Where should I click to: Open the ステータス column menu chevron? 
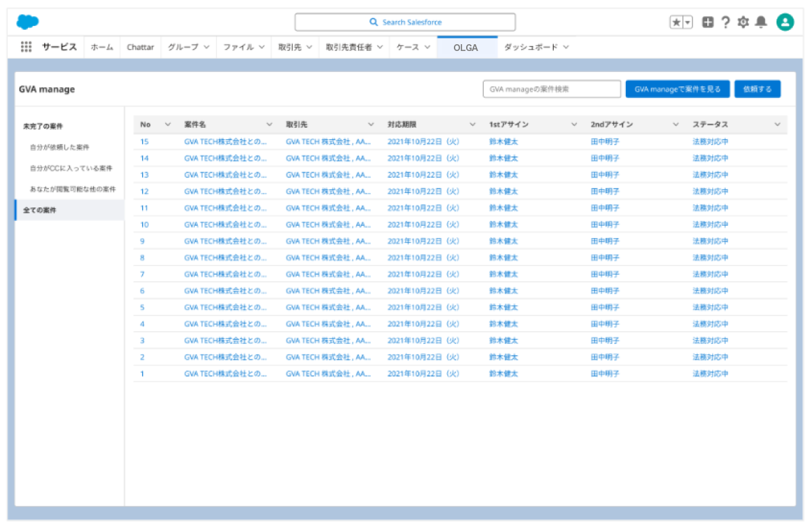click(777, 124)
